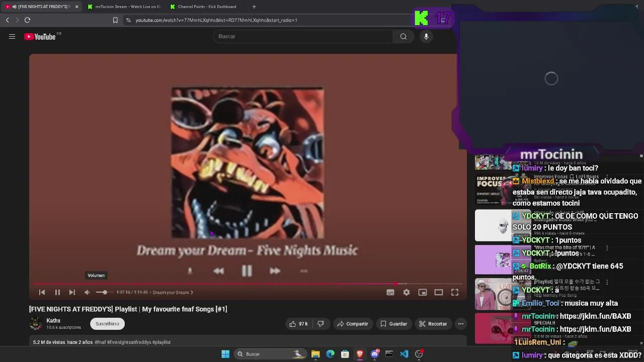Focus the YouTube Buscar search field

303,36
